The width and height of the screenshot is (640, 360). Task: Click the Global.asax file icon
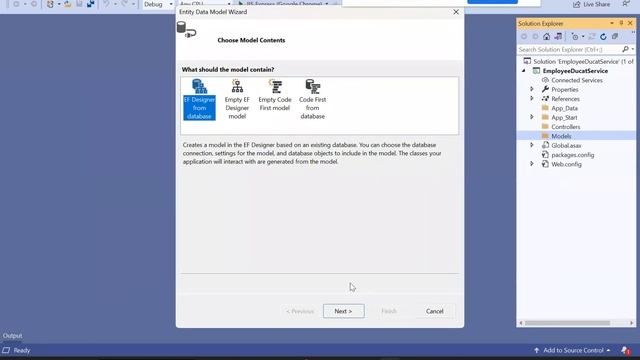[545, 145]
